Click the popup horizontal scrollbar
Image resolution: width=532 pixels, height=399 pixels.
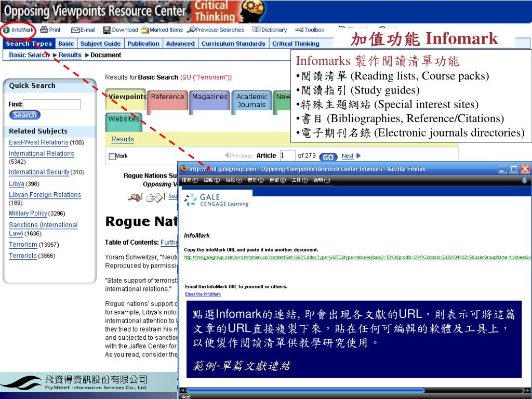(x=305, y=390)
